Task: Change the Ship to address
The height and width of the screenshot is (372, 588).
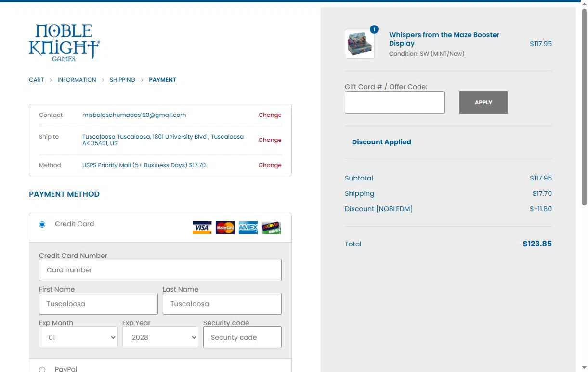Action: 270,140
